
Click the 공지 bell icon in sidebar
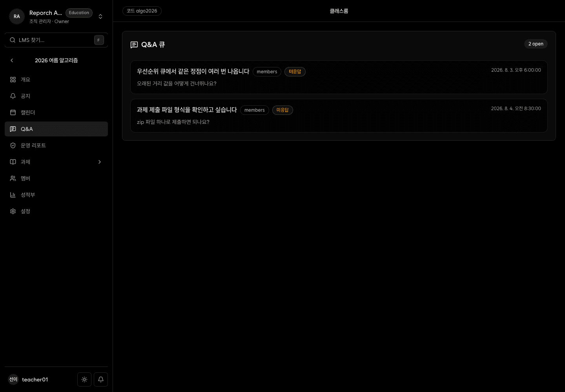(13, 96)
